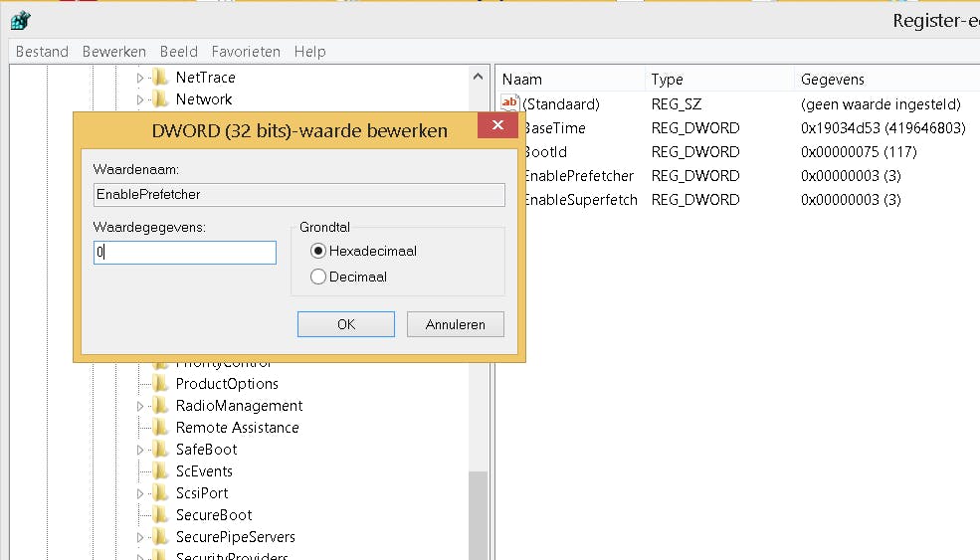The width and height of the screenshot is (980, 560).
Task: Select the SecurePipeServers key
Action: click(x=235, y=537)
